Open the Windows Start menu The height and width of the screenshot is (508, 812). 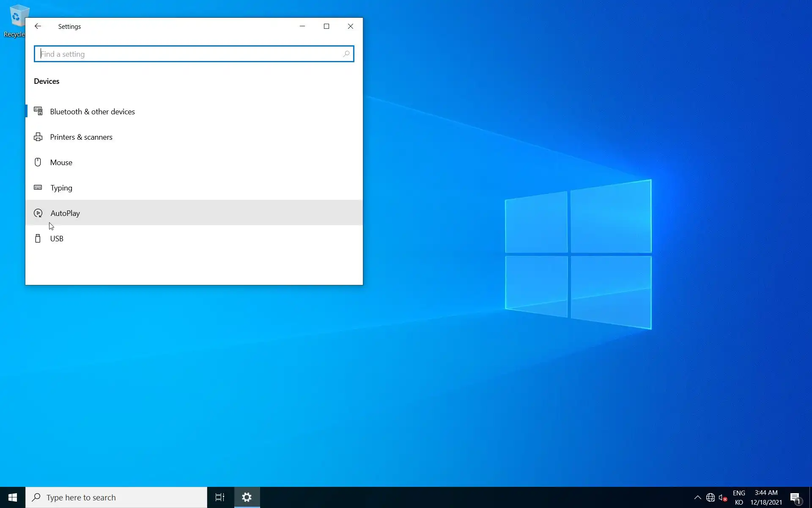pos(13,497)
